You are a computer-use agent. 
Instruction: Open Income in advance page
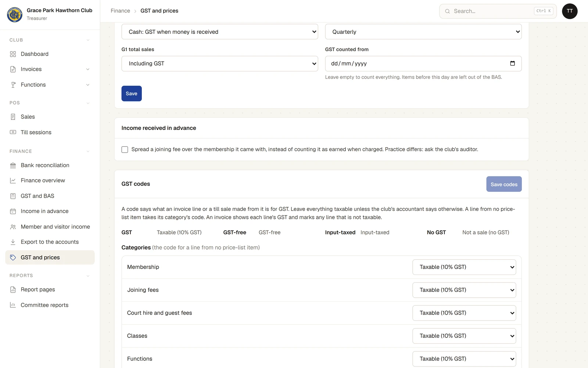coord(50,211)
